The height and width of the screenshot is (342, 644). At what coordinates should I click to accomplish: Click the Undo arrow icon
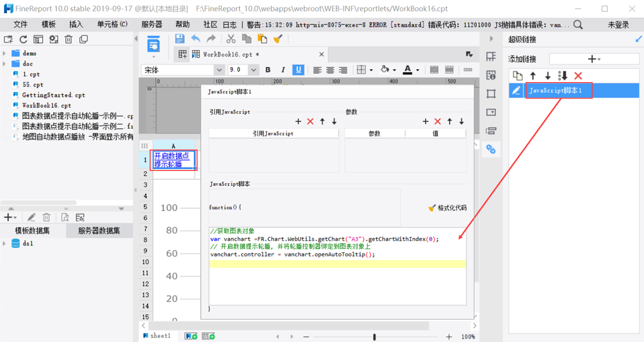click(x=196, y=39)
